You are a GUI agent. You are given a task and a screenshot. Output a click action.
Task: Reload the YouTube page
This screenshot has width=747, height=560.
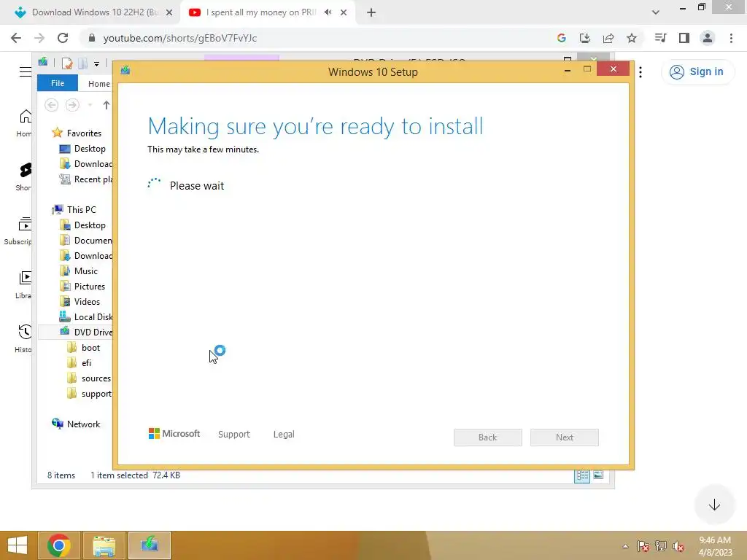63,38
